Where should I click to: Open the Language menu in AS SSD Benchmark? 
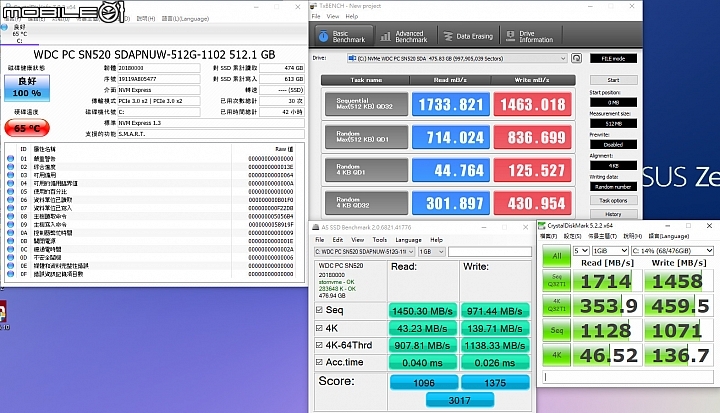[408, 240]
